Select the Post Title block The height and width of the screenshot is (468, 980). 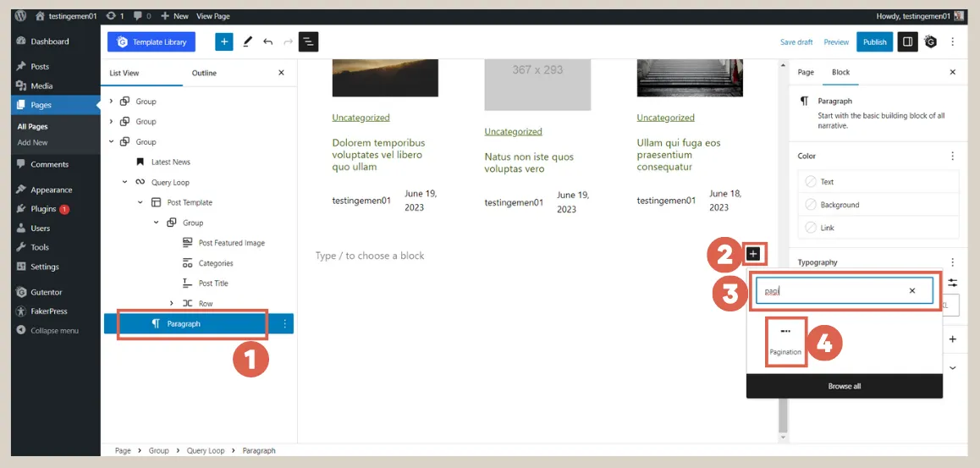point(213,284)
